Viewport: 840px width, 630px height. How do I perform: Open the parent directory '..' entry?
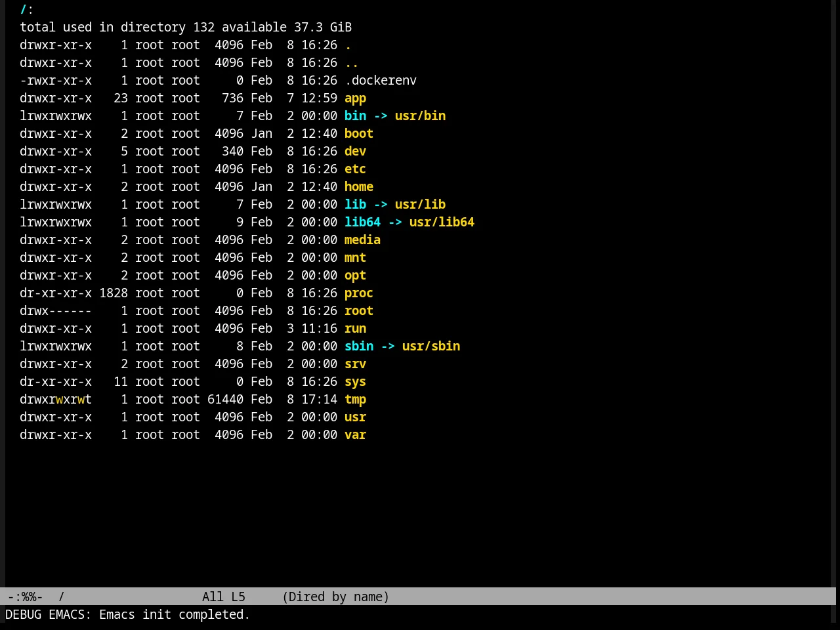tap(352, 63)
